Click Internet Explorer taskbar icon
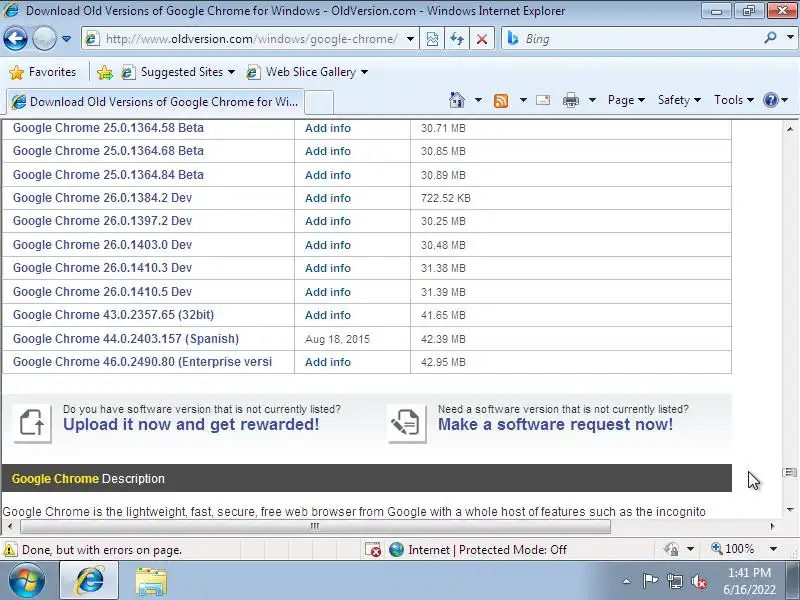 tap(89, 581)
